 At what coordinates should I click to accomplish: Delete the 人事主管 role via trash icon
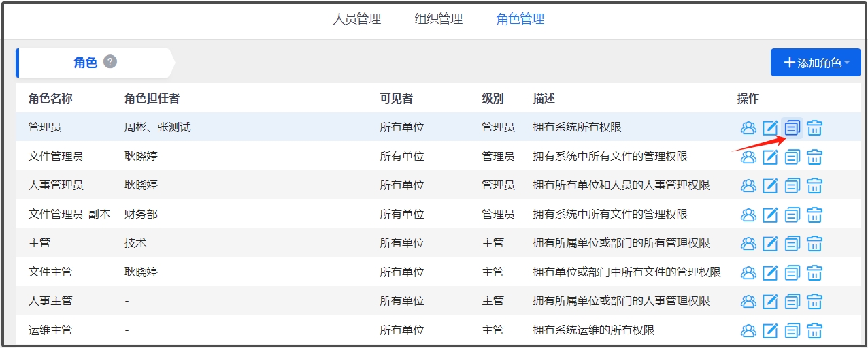tap(814, 301)
